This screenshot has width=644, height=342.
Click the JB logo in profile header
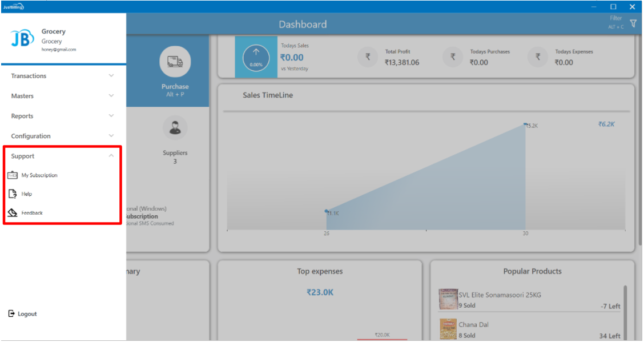click(23, 39)
